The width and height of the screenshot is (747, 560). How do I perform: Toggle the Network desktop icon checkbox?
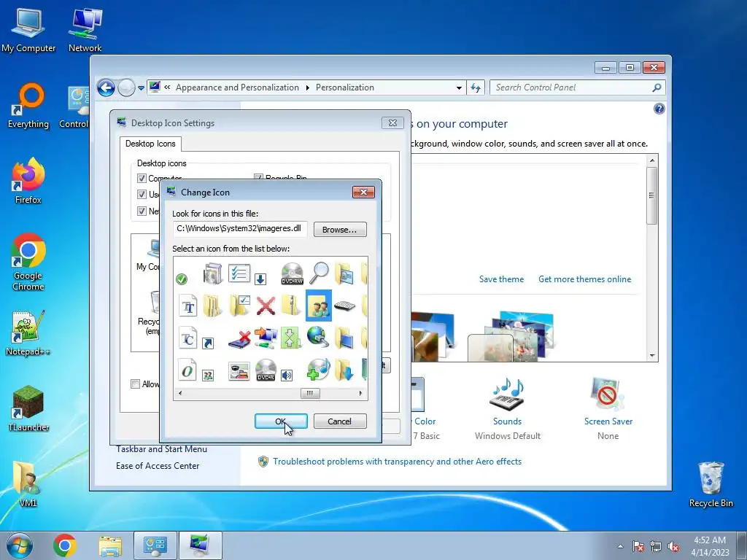(x=142, y=211)
